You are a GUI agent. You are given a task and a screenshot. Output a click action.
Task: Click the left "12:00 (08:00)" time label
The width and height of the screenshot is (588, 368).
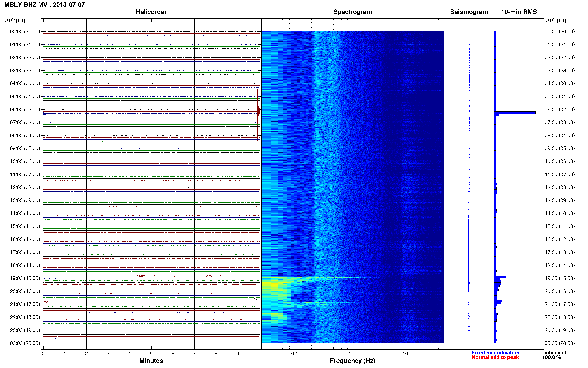[x=25, y=187]
